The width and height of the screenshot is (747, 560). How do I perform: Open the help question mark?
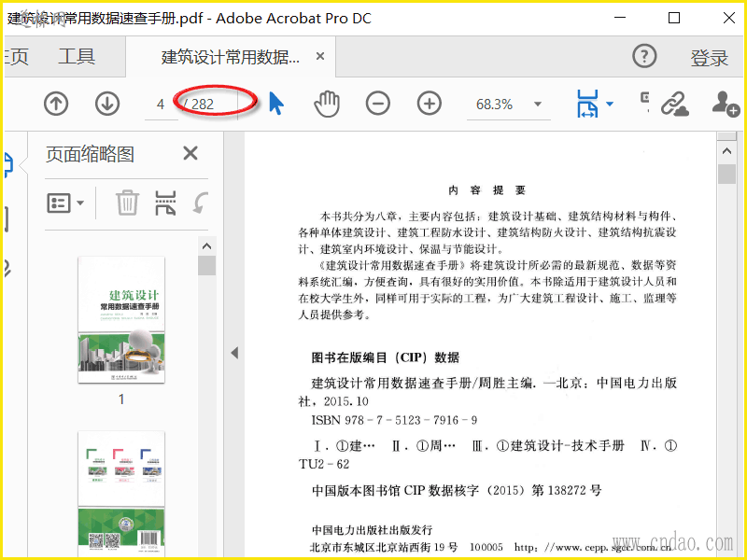tap(644, 56)
